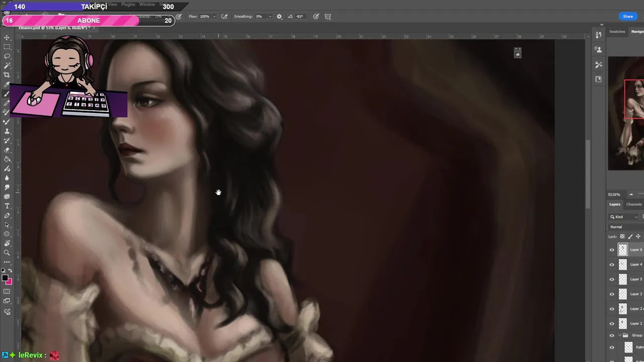The width and height of the screenshot is (644, 362).
Task: Toggle Quick Mask mode
Action: [x=7, y=292]
